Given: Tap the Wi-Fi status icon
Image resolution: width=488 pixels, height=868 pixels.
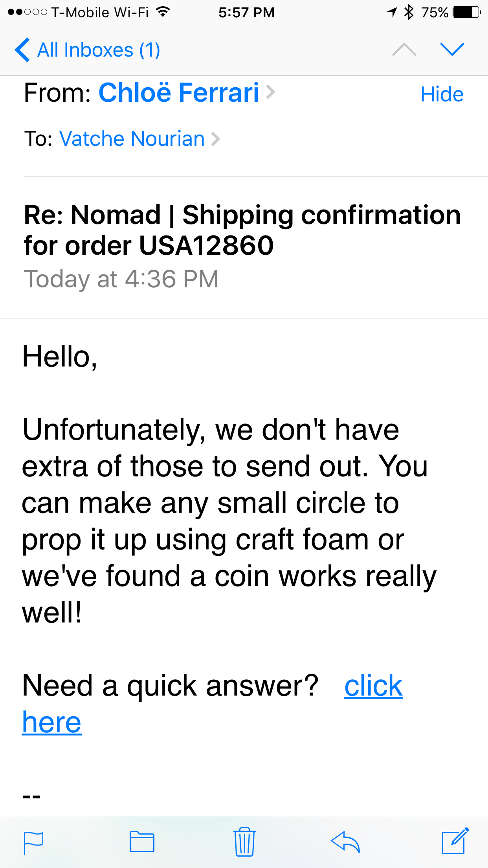Looking at the screenshot, I should click(x=163, y=12).
